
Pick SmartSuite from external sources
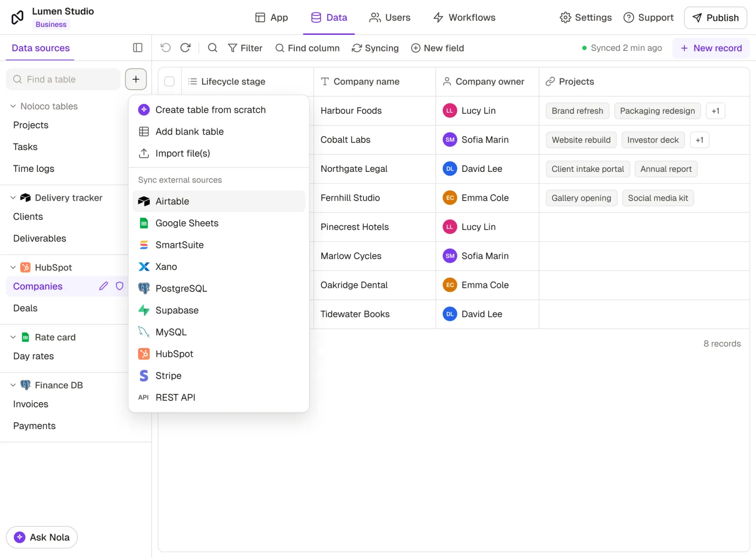coord(219,245)
